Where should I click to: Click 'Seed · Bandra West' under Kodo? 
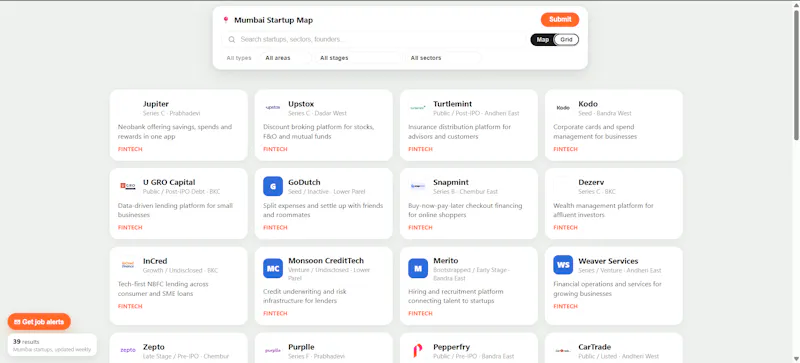pyautogui.click(x=605, y=113)
